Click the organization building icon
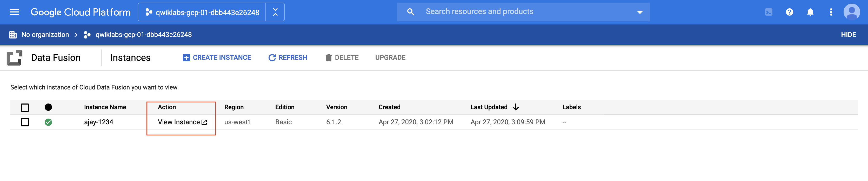The width and height of the screenshot is (868, 181). pyautogui.click(x=13, y=35)
